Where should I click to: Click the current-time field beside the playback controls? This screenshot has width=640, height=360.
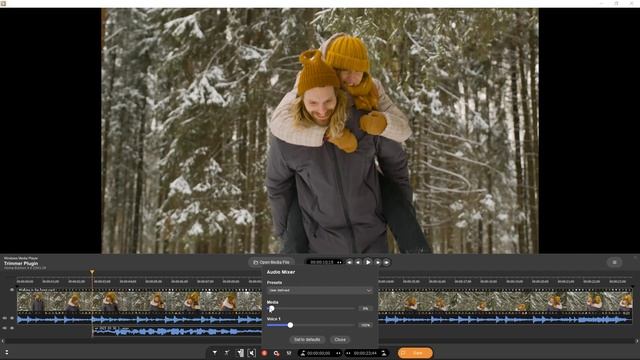pyautogui.click(x=322, y=262)
